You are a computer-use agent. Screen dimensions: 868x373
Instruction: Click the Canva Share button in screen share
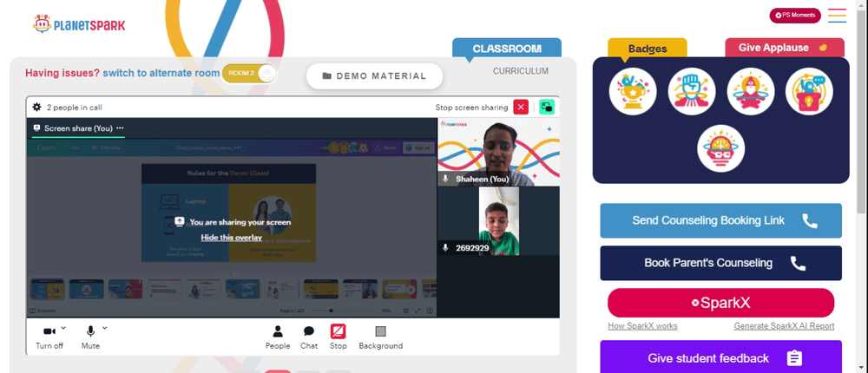385,147
